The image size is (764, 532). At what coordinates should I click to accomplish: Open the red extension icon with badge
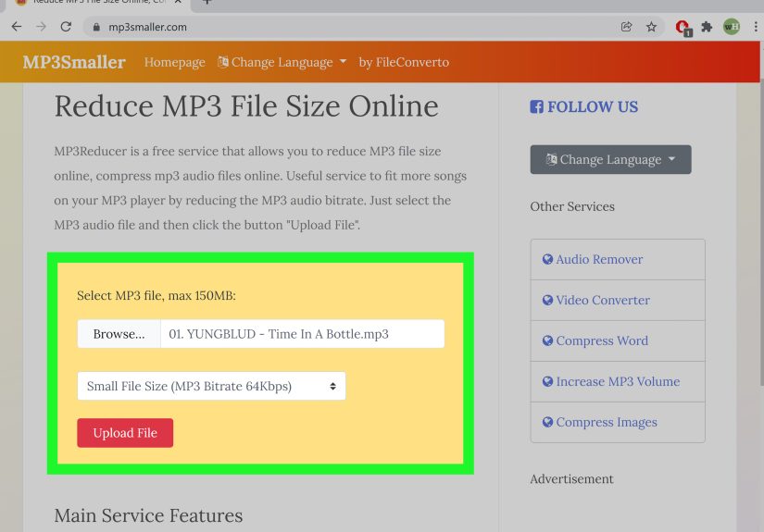point(683,28)
